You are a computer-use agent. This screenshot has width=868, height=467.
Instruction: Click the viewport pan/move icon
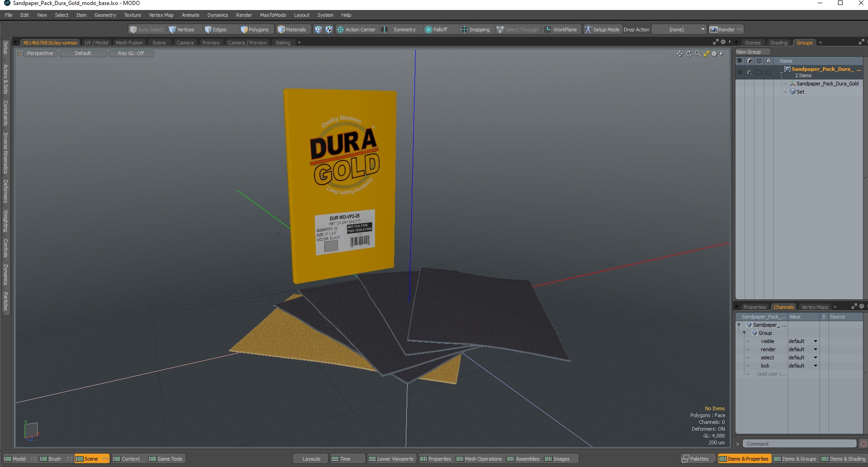[x=680, y=54]
